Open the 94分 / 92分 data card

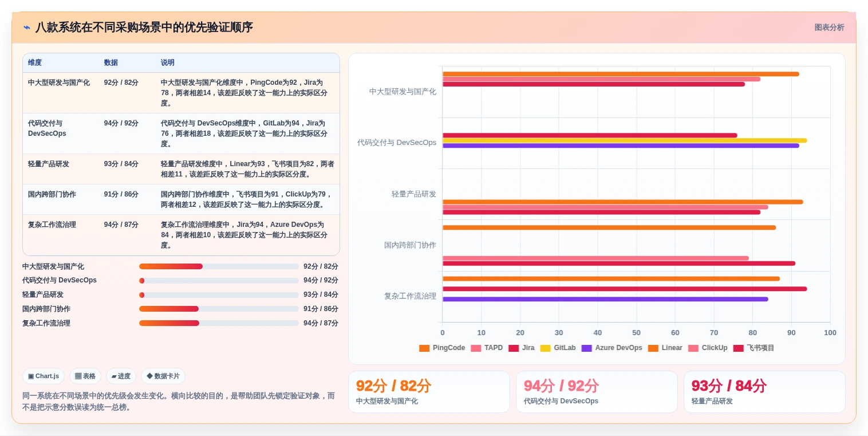[597, 392]
